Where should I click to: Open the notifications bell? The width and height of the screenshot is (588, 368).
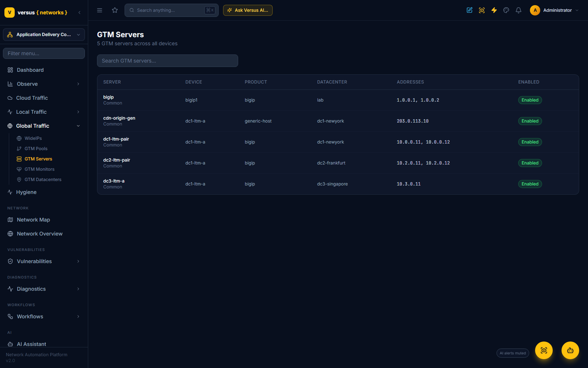click(519, 10)
